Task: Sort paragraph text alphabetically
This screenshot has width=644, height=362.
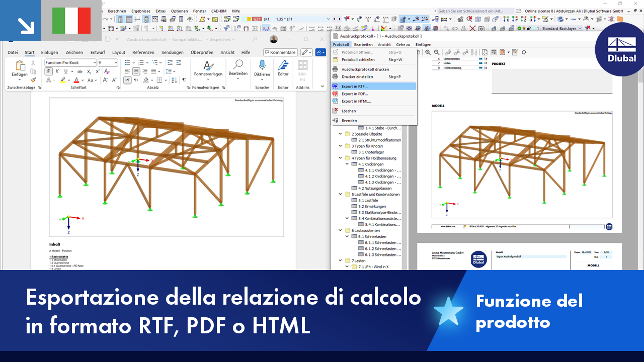Action: coord(175,80)
